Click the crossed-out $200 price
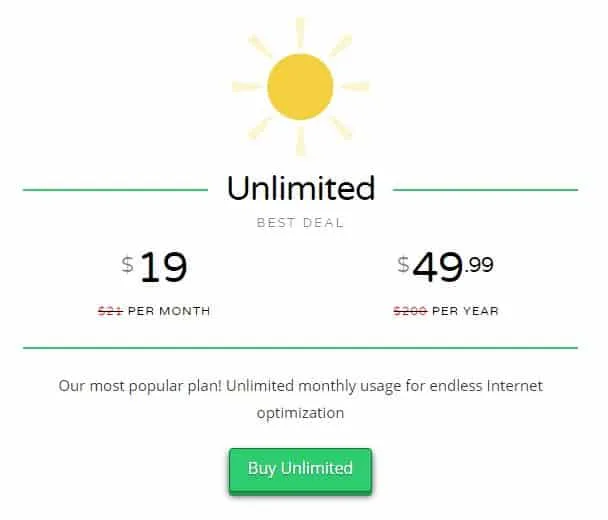608x520 pixels. tap(410, 311)
